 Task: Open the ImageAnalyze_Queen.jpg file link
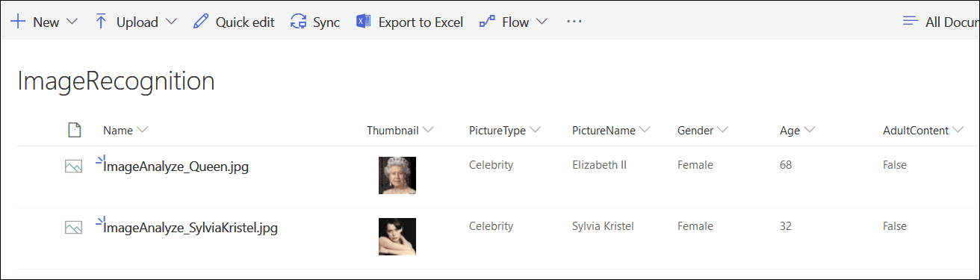(x=176, y=167)
